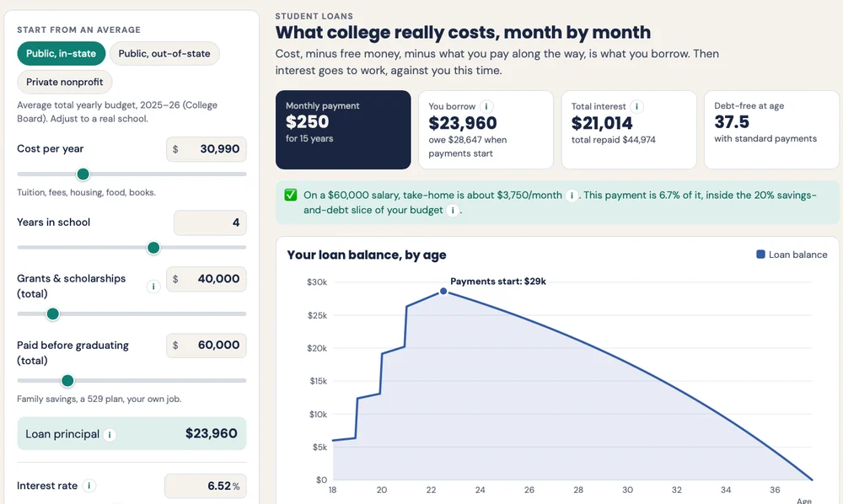Click the Loan principal $23,960 value

tap(212, 433)
